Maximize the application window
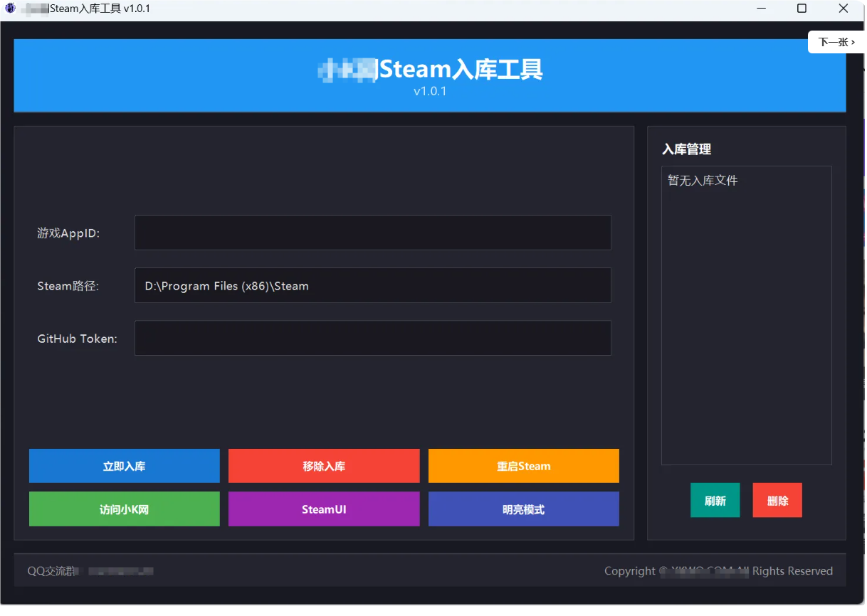 click(x=802, y=9)
